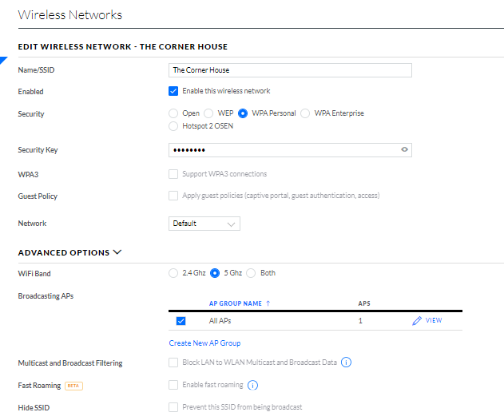Deselect the All APs group checkbox
The image size is (504, 420).
click(x=181, y=321)
